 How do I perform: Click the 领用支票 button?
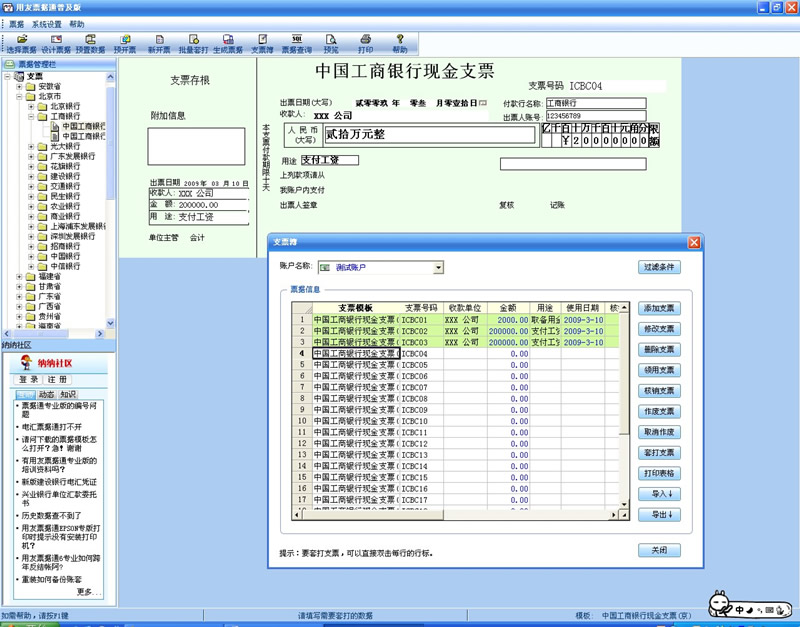[659, 370]
